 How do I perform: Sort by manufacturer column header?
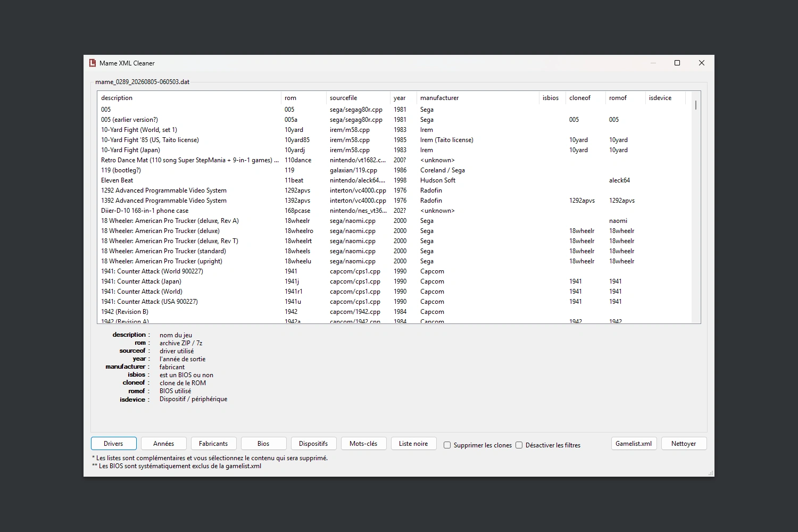478,98
